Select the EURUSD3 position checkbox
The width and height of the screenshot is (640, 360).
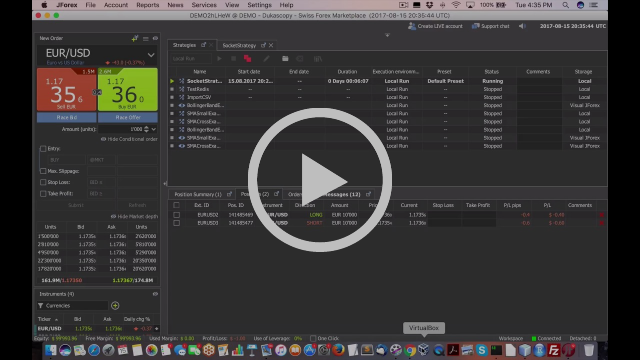[x=176, y=223]
